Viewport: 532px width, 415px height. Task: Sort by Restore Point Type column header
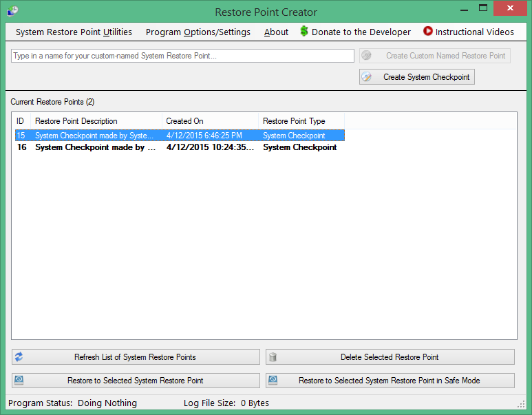point(301,121)
